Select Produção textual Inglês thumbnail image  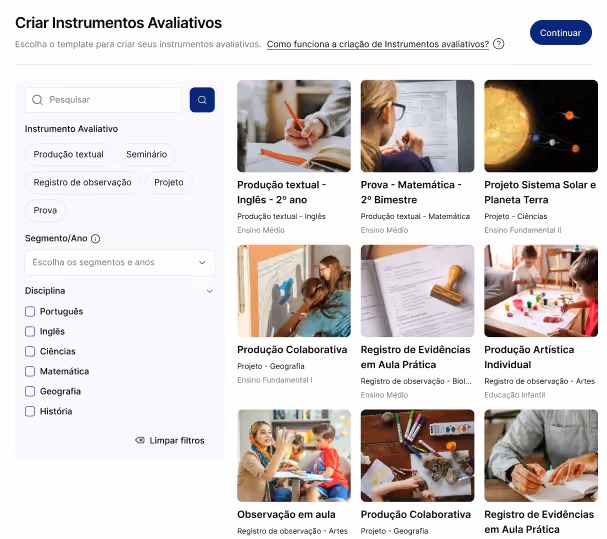click(x=294, y=126)
